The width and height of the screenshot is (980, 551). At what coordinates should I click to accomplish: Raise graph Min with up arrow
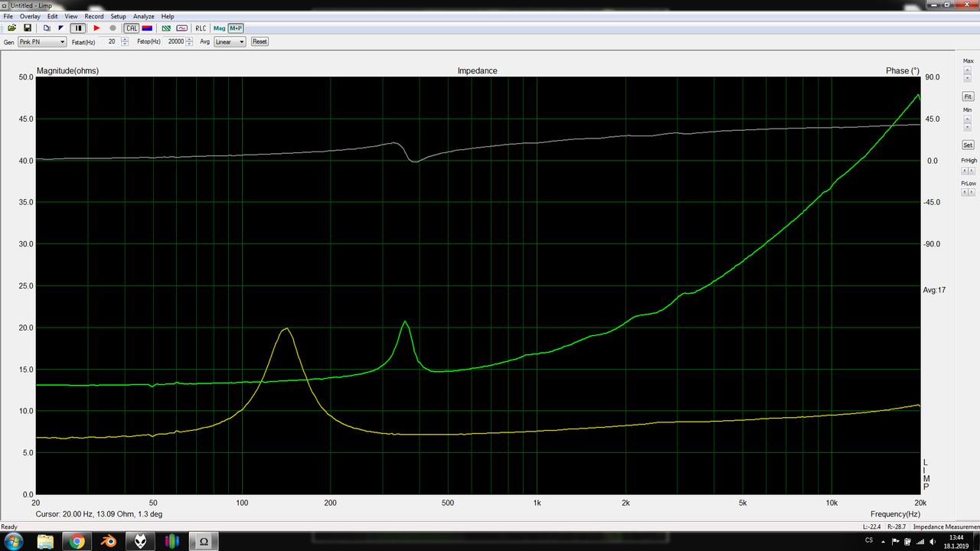click(968, 119)
